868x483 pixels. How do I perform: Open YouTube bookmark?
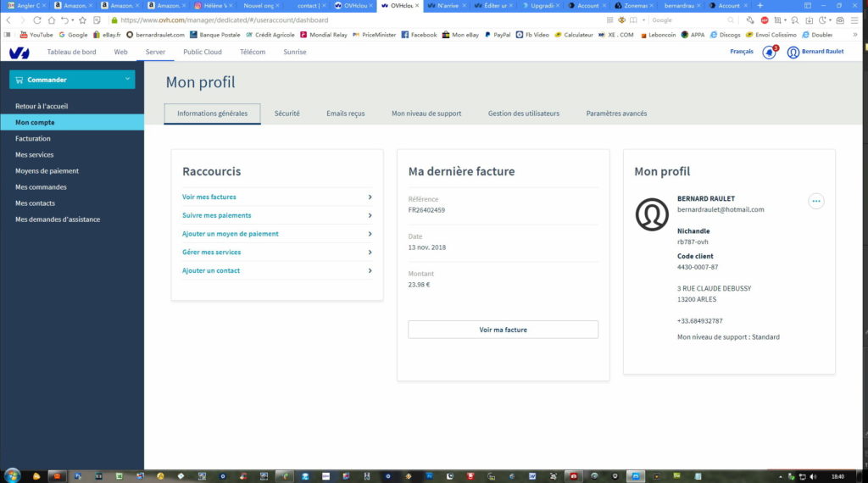point(36,34)
